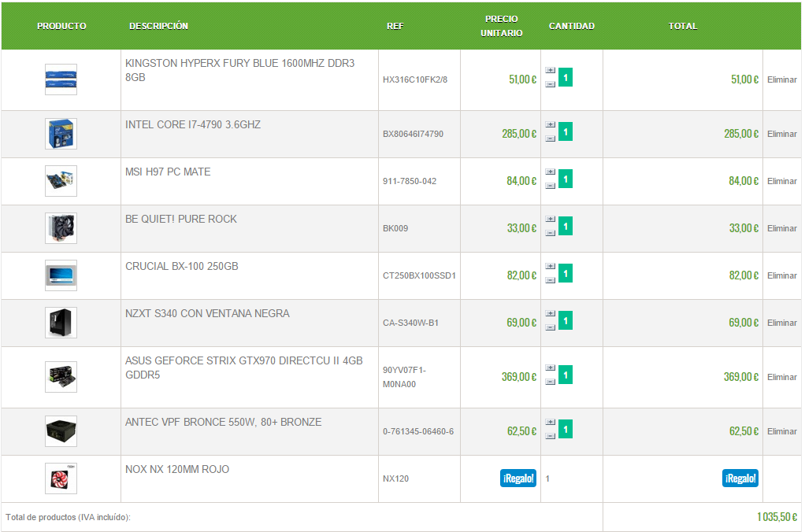Select reference code BX80646I74790
The width and height of the screenshot is (805, 532).
(x=413, y=134)
